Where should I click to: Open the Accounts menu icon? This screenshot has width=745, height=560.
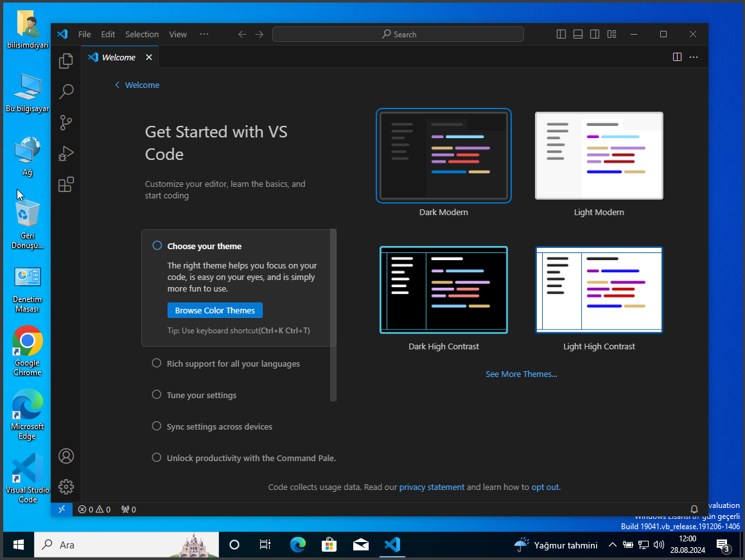point(66,456)
